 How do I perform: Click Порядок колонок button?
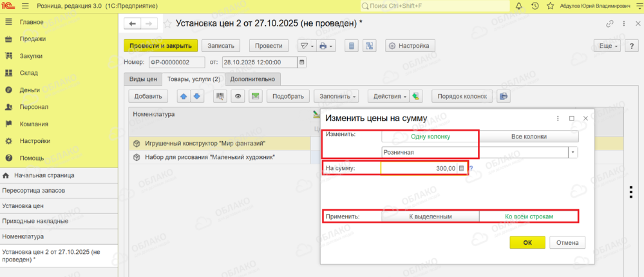click(462, 96)
